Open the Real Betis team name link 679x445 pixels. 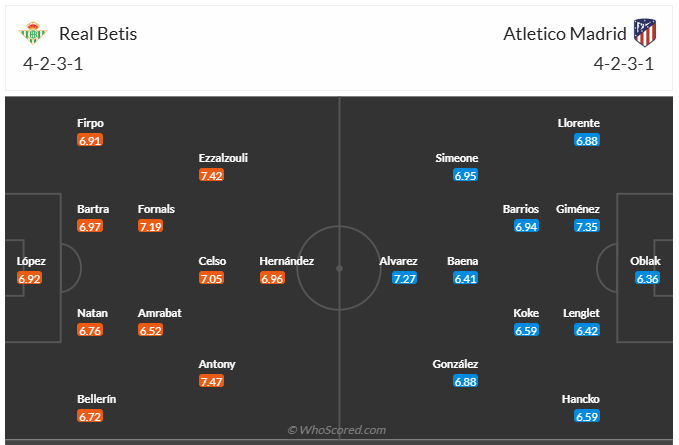pos(98,33)
